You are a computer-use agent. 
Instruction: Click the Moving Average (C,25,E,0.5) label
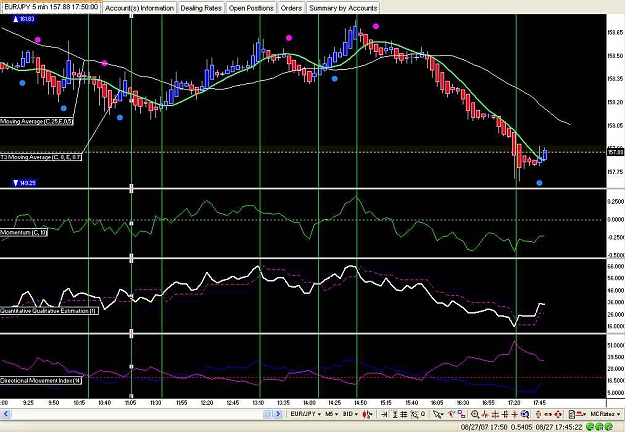(37, 121)
